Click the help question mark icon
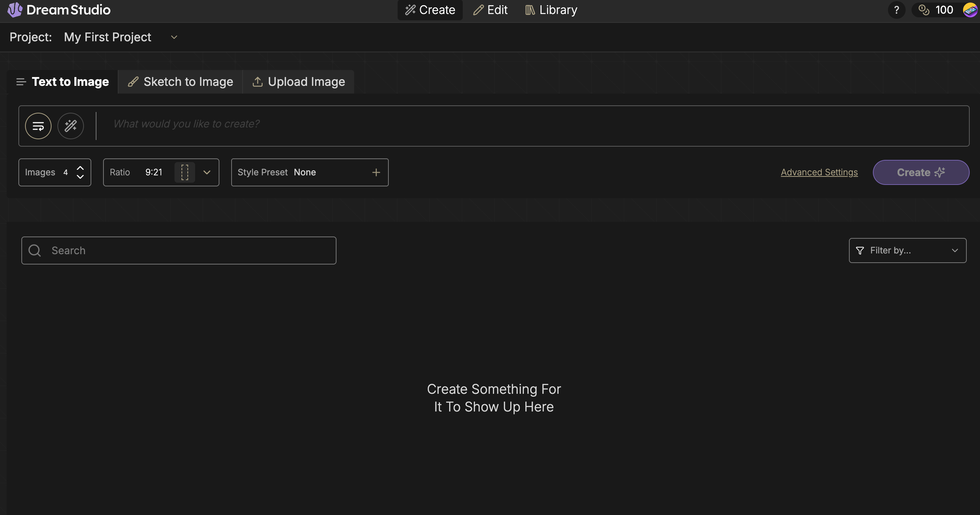The image size is (980, 515). pos(897,10)
